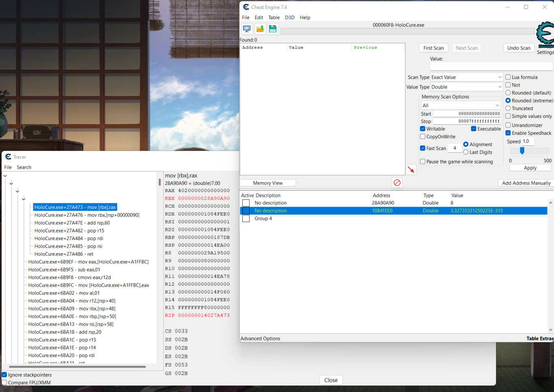Click the red no-entry clear list icon
This screenshot has width=554, height=392.
(397, 183)
